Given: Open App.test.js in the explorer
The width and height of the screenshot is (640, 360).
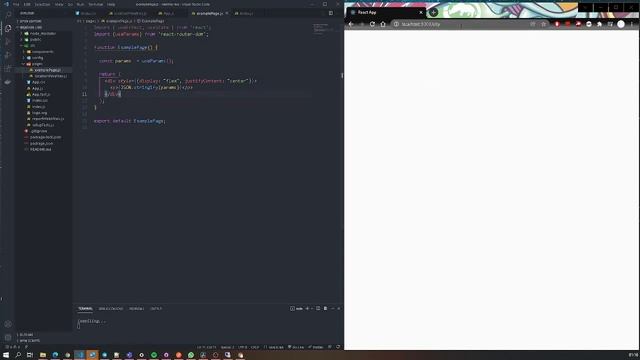Looking at the screenshot, I should pyautogui.click(x=41, y=94).
